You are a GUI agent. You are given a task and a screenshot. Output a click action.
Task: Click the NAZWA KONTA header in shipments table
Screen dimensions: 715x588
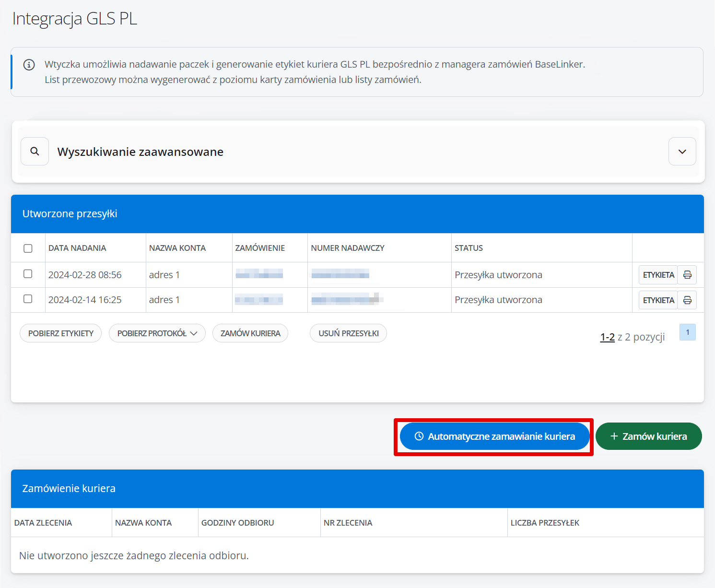pyautogui.click(x=177, y=248)
